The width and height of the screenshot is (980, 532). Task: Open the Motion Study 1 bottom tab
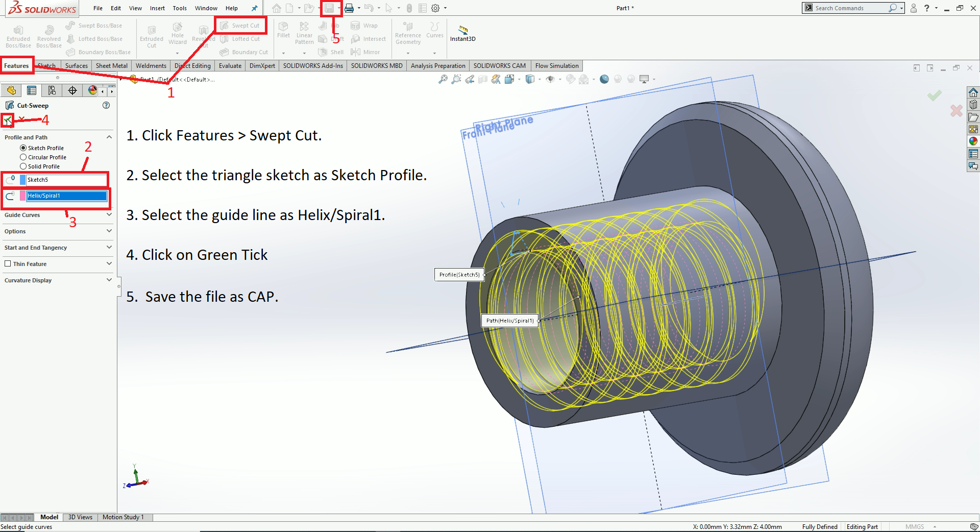(123, 517)
